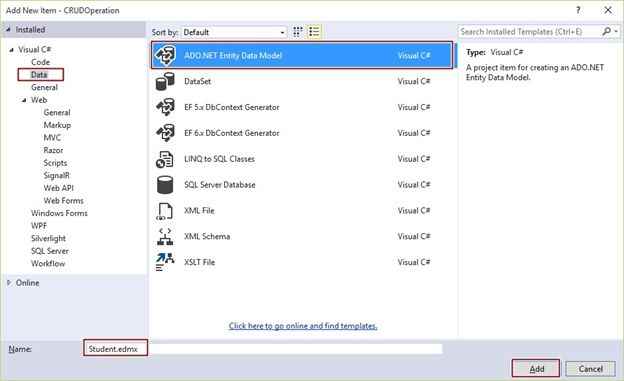Click the go online and find templates link

pyautogui.click(x=303, y=326)
